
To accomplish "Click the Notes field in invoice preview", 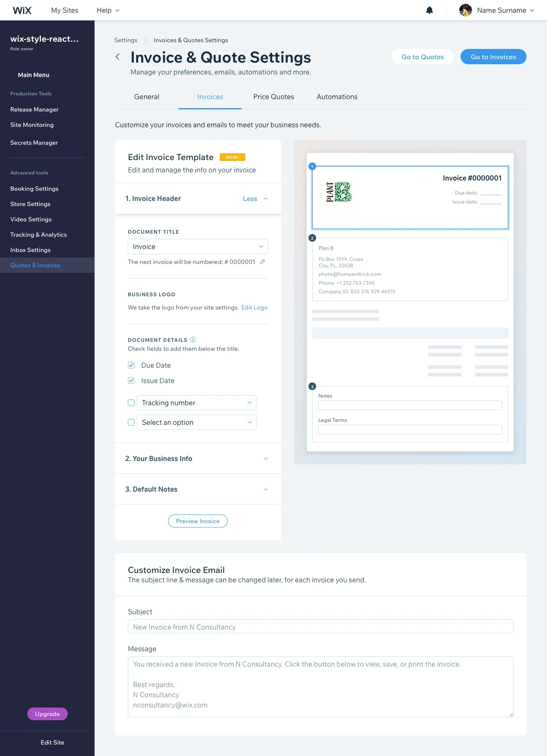I will click(410, 405).
